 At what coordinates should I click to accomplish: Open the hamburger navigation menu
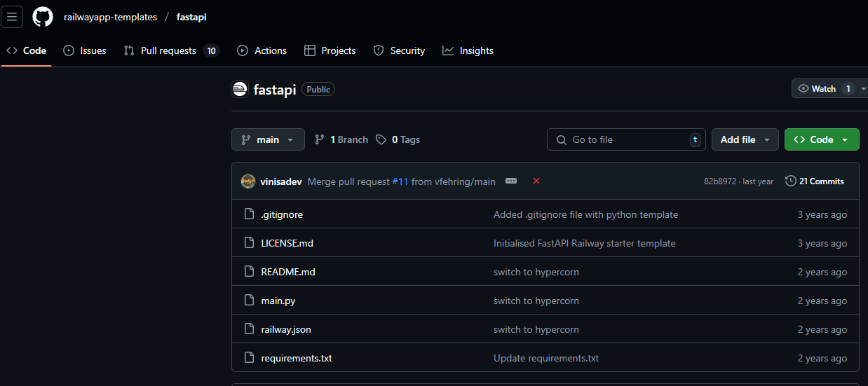(12, 17)
